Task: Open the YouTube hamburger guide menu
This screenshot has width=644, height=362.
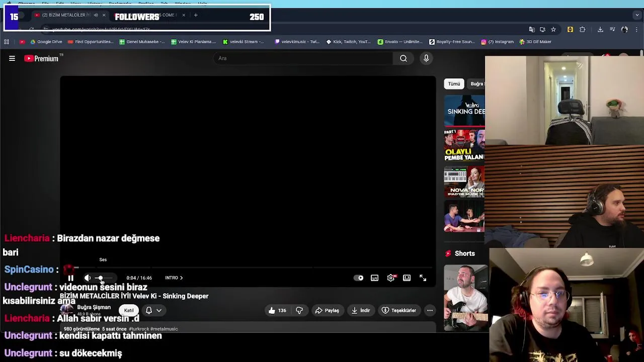Action: tap(12, 58)
